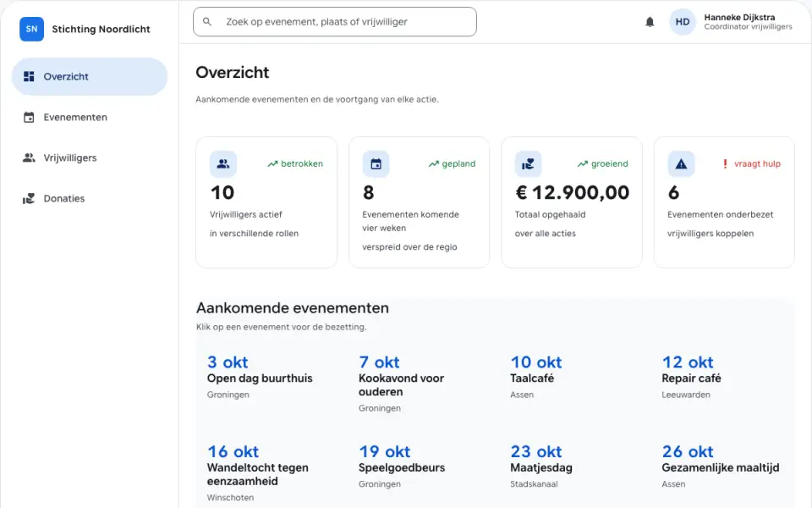Click the people icon on Vrijwilligers actief card

pyautogui.click(x=223, y=163)
